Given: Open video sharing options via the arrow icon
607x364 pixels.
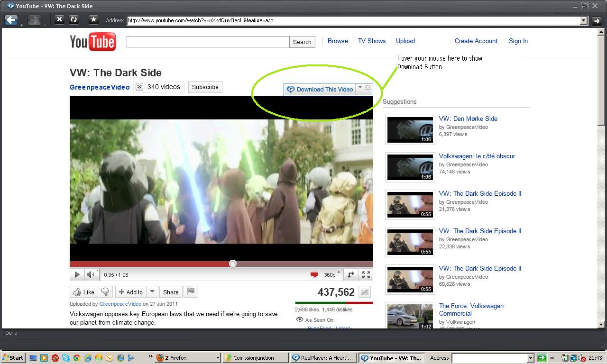Looking at the screenshot, I should pyautogui.click(x=350, y=274).
